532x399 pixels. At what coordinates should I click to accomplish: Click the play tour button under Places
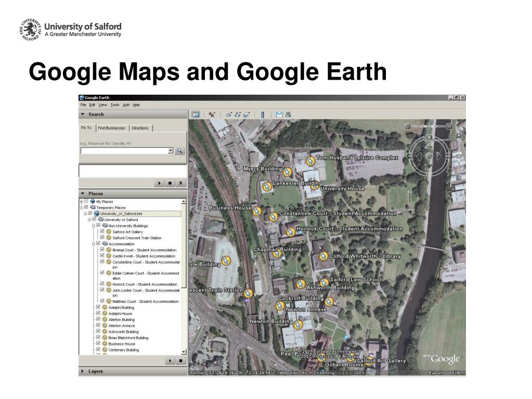170,361
